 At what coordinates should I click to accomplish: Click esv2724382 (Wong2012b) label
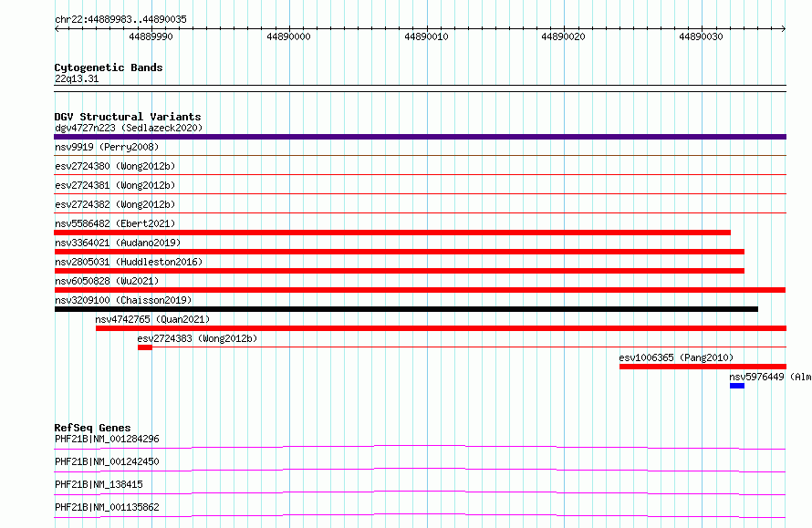pyautogui.click(x=115, y=204)
